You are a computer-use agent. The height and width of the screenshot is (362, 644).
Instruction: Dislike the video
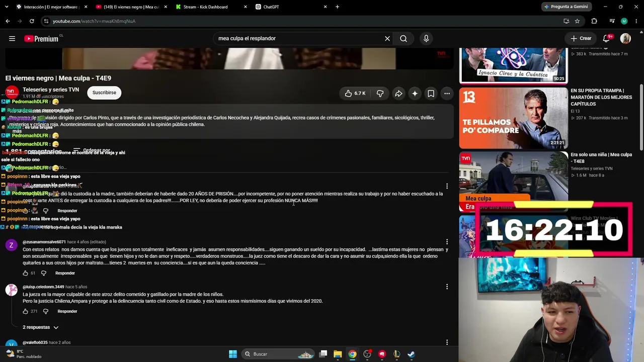point(380,93)
